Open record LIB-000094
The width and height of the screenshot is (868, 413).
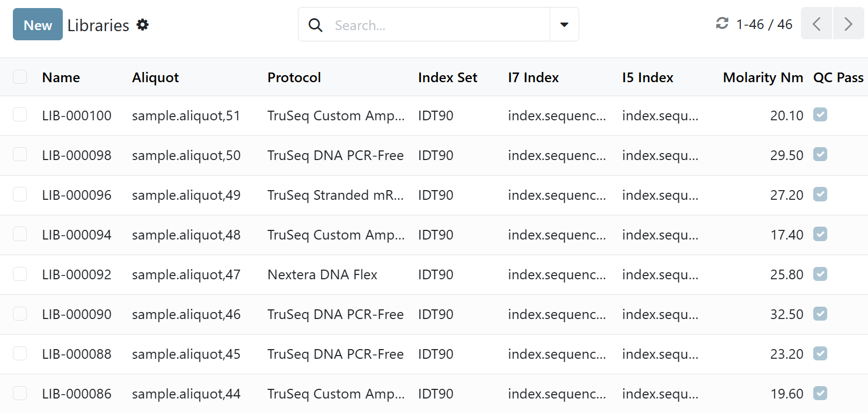coord(77,235)
